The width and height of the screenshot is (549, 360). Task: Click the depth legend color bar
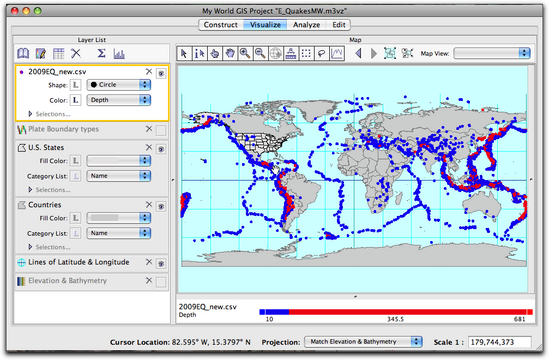pos(396,312)
